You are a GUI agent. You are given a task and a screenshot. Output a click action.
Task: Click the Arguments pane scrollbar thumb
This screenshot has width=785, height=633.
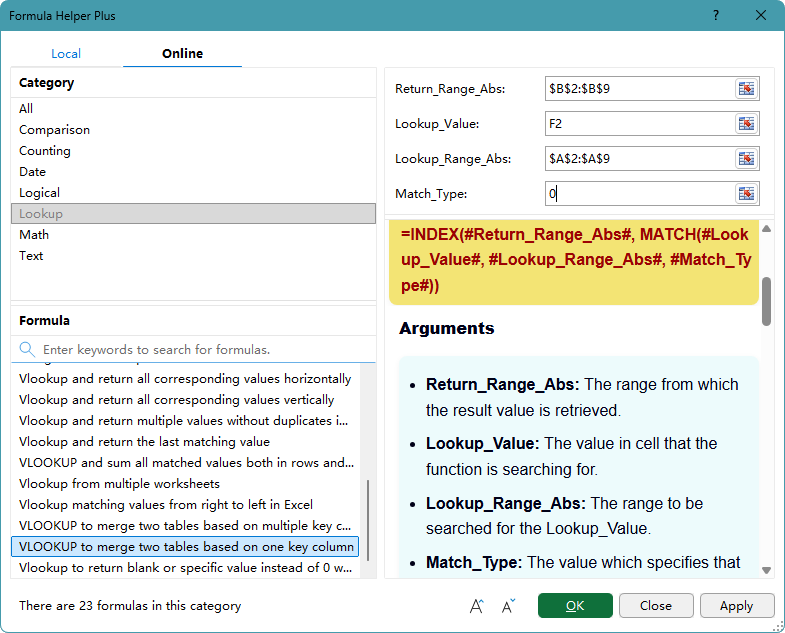(766, 301)
